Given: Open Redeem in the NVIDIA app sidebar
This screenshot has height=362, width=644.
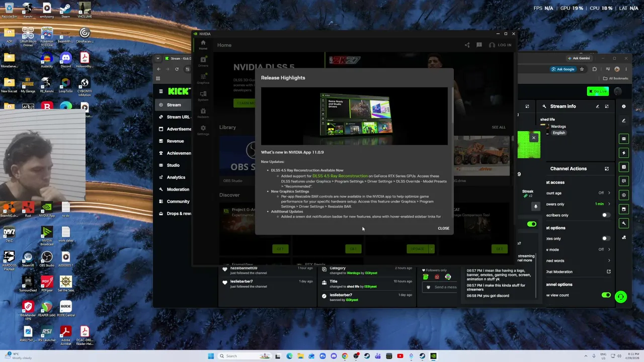Looking at the screenshot, I should click(203, 113).
